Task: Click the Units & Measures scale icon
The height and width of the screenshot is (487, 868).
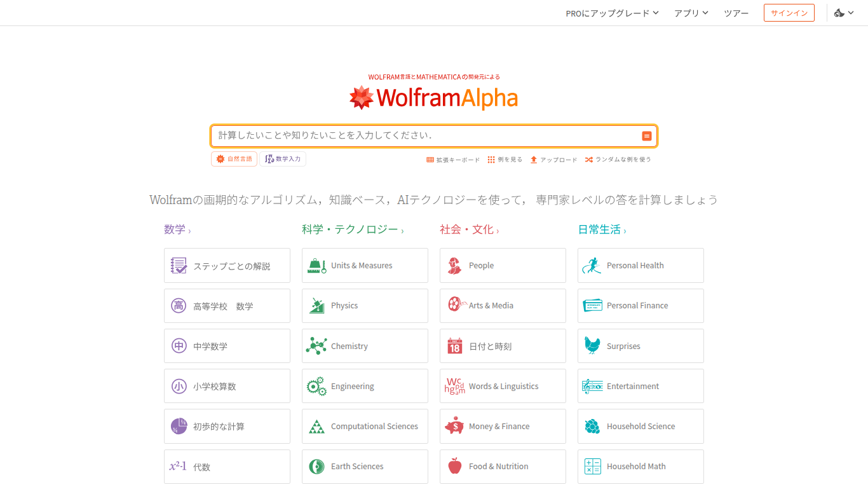Action: pyautogui.click(x=316, y=266)
